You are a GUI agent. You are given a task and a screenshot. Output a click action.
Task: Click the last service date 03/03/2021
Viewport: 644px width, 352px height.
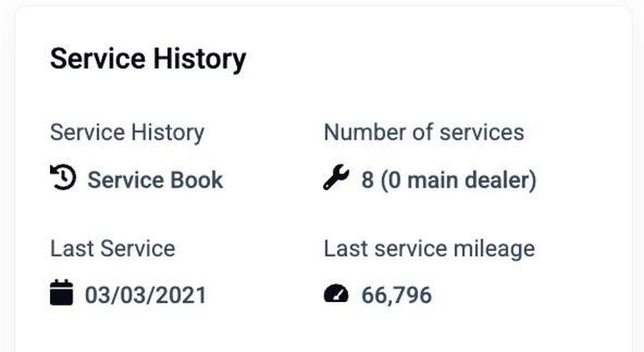pyautogui.click(x=146, y=296)
